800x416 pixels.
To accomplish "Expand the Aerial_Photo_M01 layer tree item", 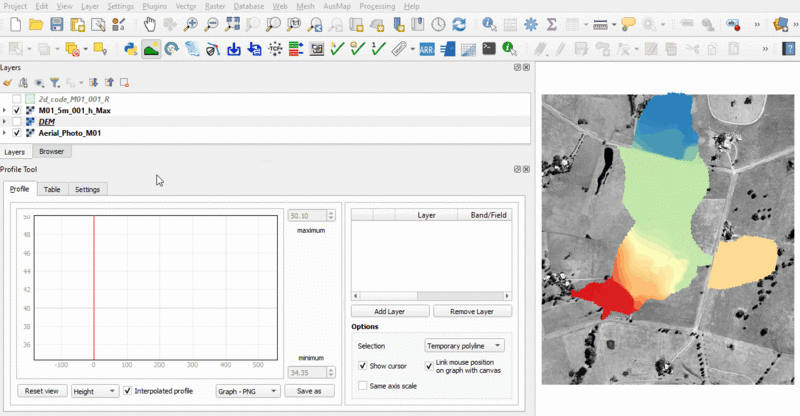I will (5, 133).
